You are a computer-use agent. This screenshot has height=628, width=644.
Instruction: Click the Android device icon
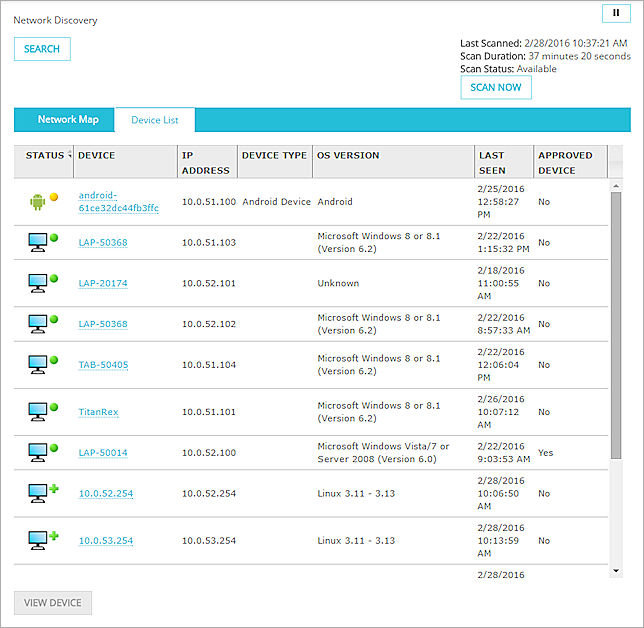[x=38, y=201]
